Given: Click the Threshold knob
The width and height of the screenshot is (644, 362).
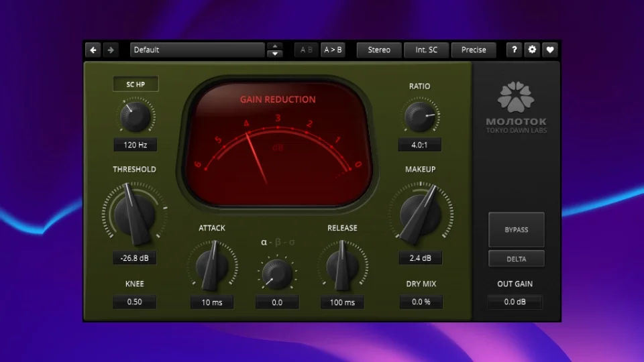Looking at the screenshot, I should pos(134,215).
